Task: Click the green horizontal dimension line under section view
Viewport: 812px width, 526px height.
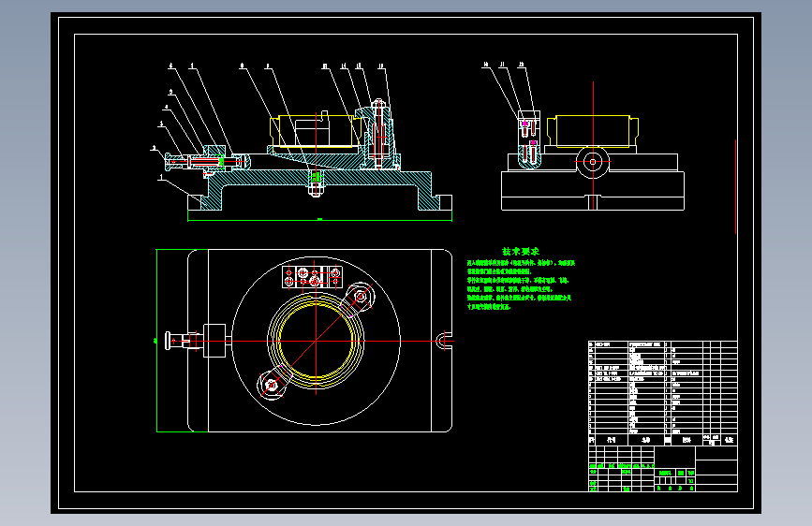Action: [319, 220]
